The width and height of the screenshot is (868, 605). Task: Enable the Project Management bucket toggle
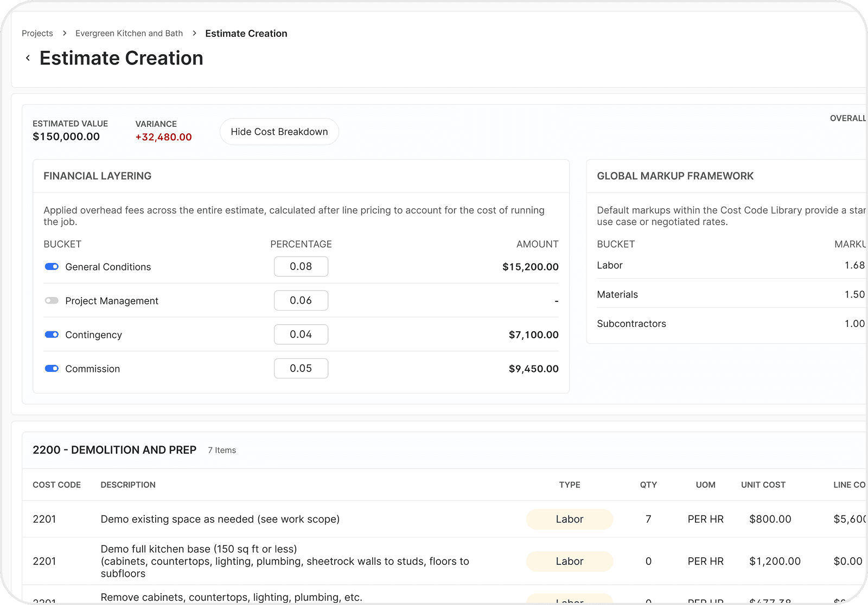(52, 300)
